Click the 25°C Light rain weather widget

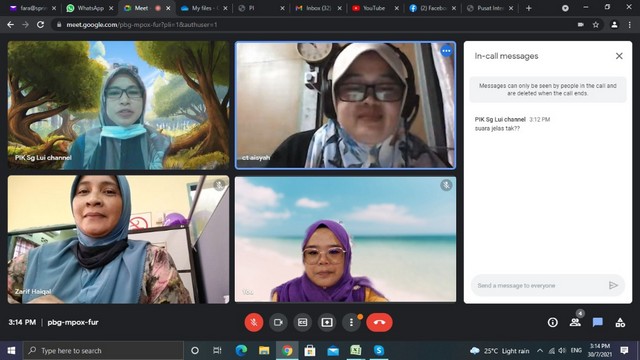coord(500,351)
